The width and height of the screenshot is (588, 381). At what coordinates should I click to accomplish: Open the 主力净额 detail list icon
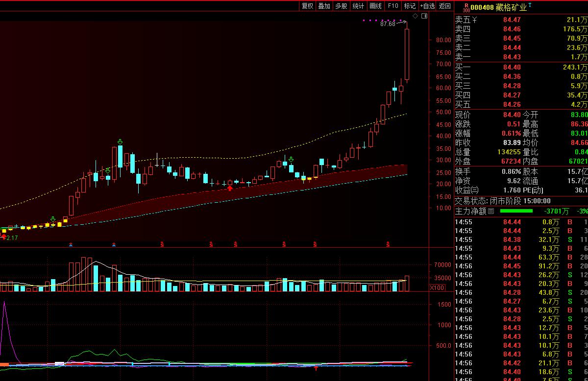[x=491, y=211]
